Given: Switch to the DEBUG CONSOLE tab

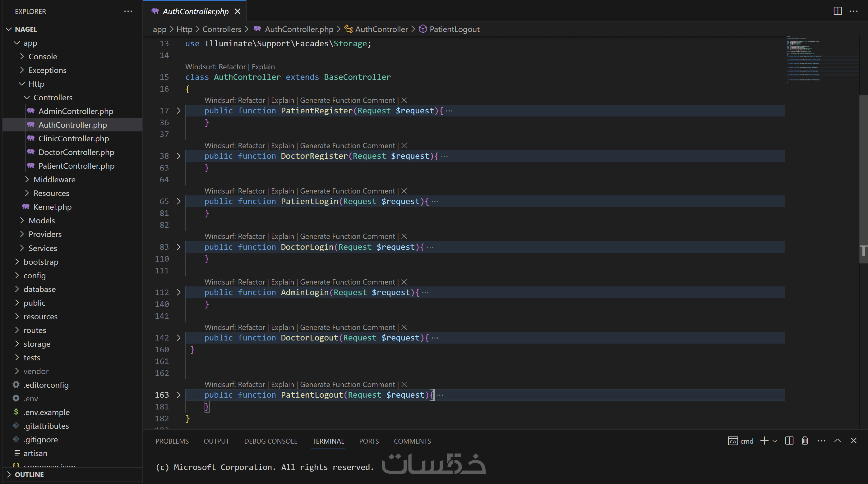Looking at the screenshot, I should tap(270, 441).
